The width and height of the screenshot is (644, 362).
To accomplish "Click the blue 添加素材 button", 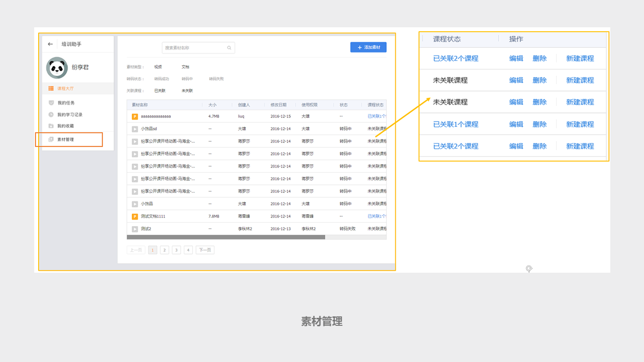I will click(368, 47).
